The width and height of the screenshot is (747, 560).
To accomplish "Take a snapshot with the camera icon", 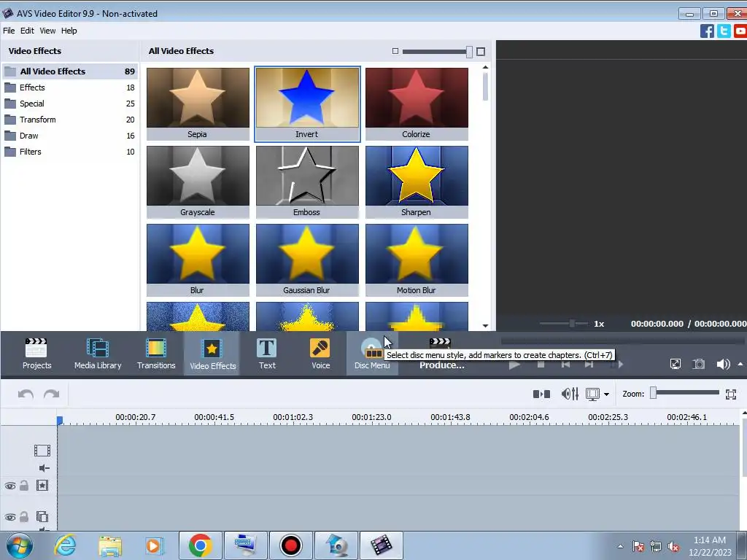I will [698, 365].
